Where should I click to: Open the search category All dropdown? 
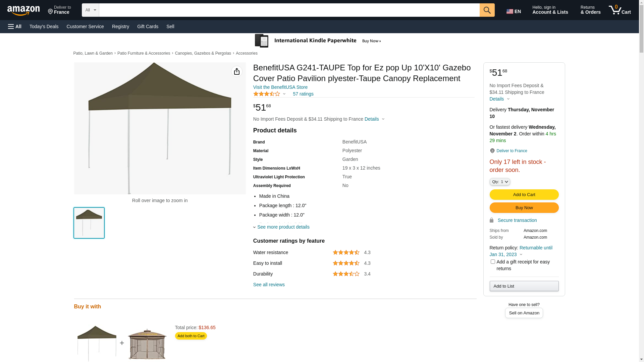tap(91, 10)
